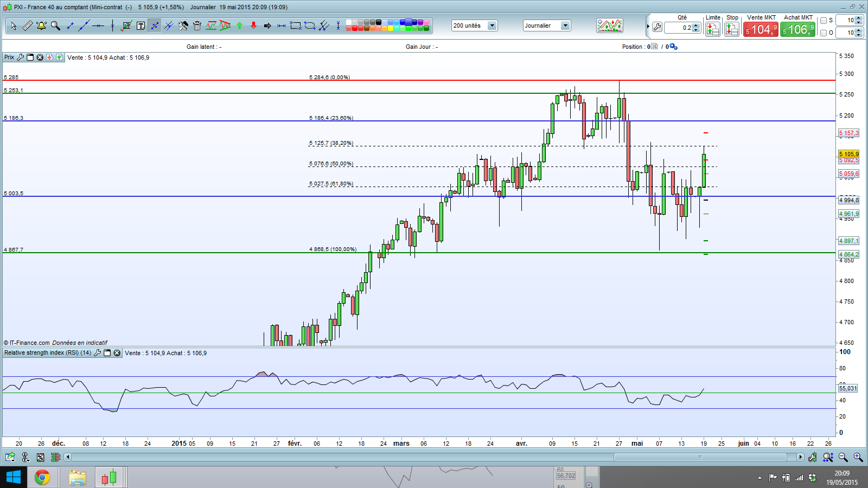This screenshot has width=868, height=488.
Task: Increase Qté with the up stepper
Action: click(x=696, y=25)
